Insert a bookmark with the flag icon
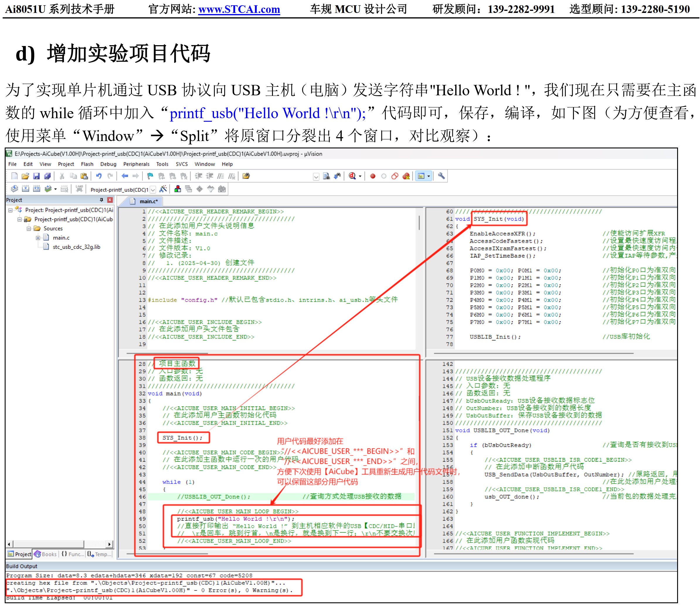 coord(150,176)
